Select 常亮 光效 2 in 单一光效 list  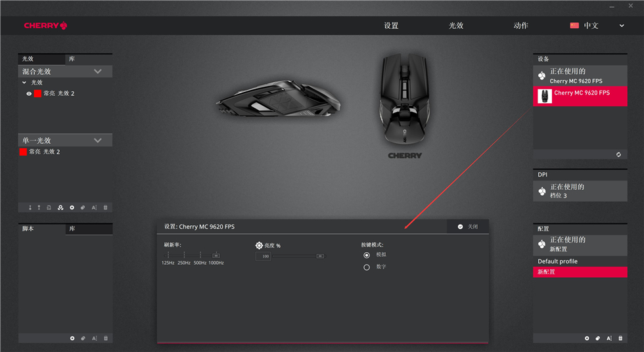point(65,152)
